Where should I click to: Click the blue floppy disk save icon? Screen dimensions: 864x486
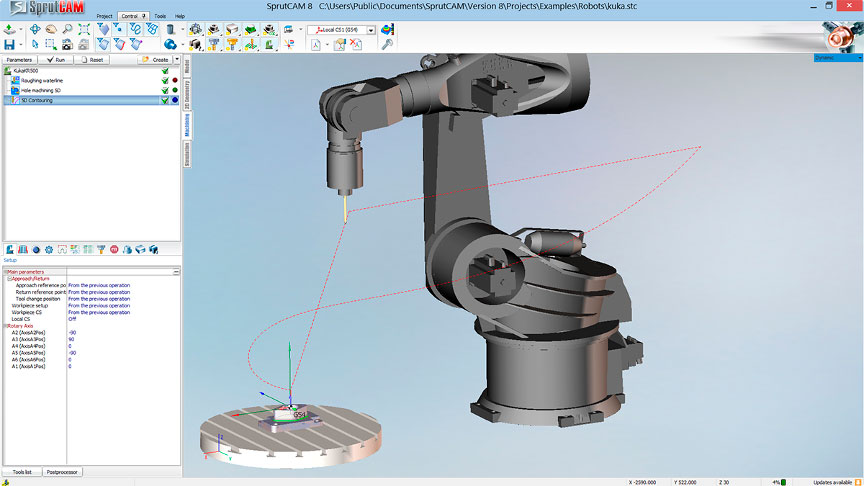pyautogui.click(x=9, y=45)
